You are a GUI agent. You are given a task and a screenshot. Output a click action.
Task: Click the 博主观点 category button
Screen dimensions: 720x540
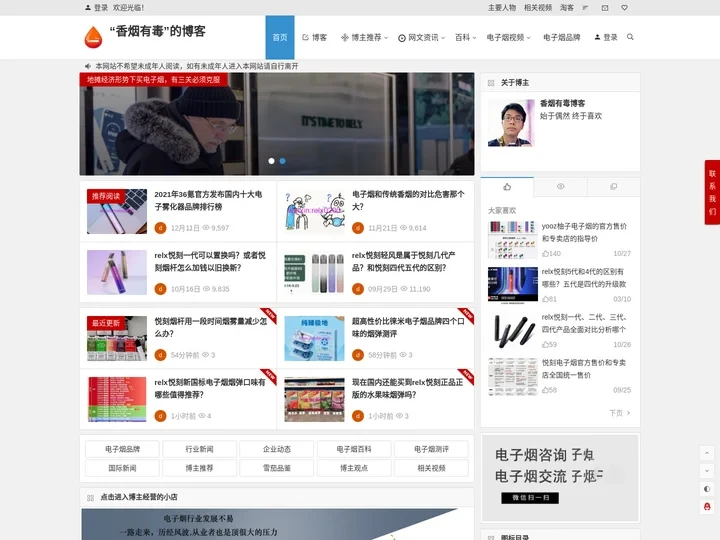[354, 468]
